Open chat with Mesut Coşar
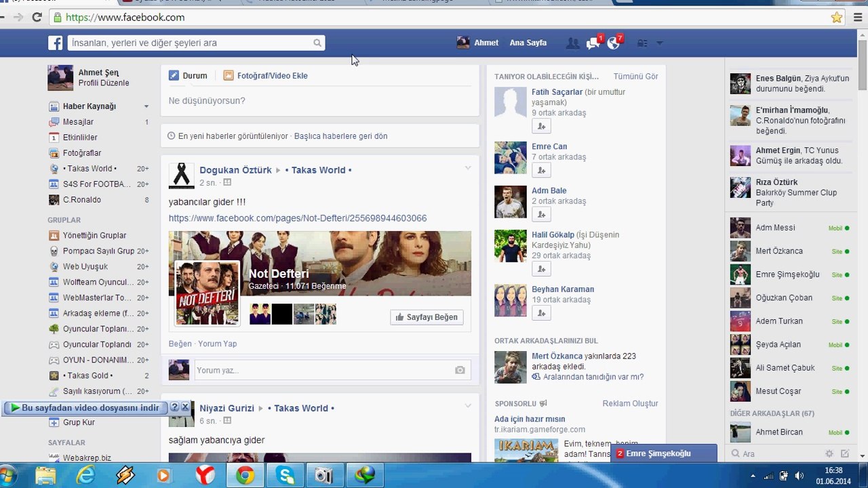Image resolution: width=868 pixels, height=488 pixels. pos(790,391)
